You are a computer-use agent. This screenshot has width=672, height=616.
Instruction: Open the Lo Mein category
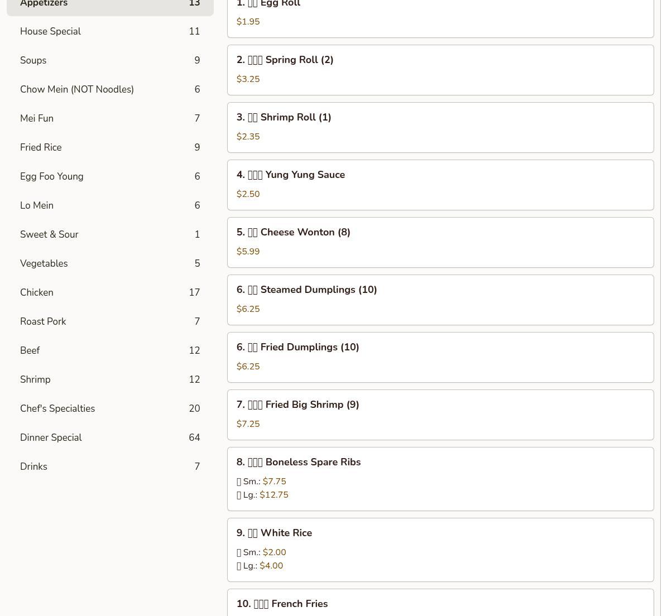110,205
